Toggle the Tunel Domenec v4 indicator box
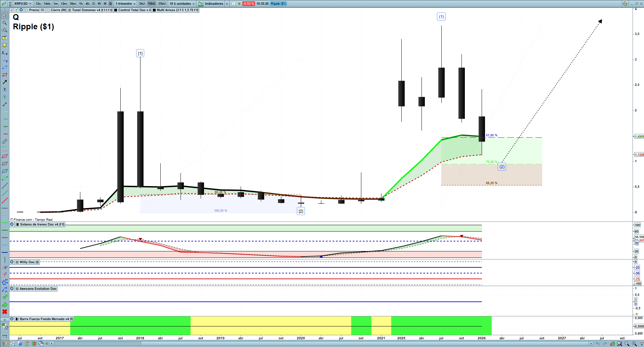 70,10
